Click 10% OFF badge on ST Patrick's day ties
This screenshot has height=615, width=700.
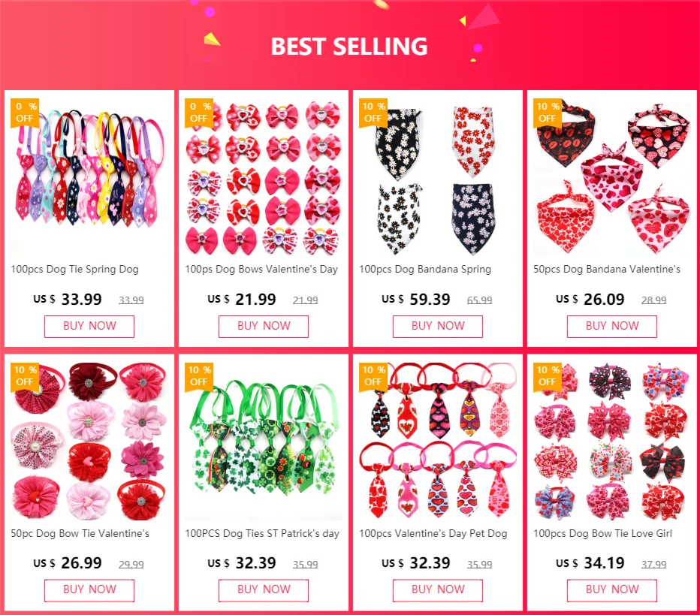click(199, 377)
